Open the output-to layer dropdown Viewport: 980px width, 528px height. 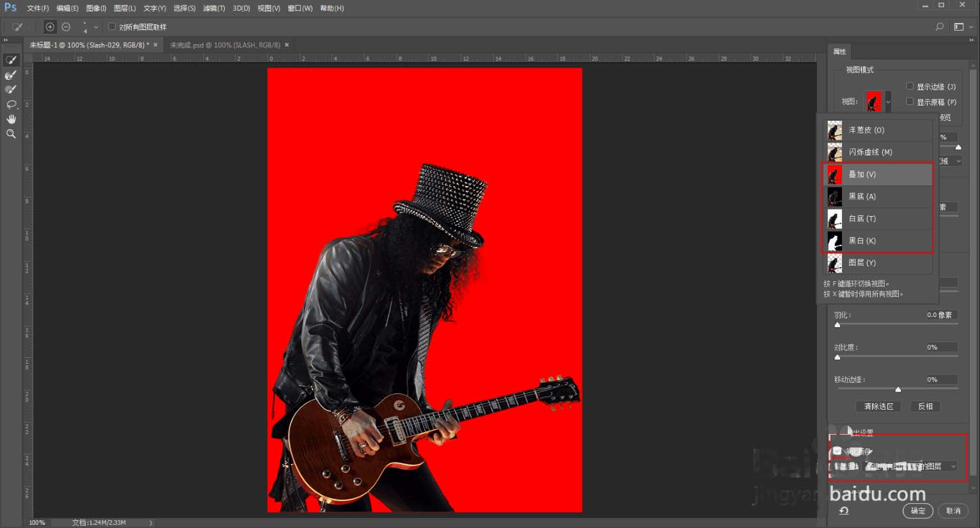pyautogui.click(x=910, y=467)
